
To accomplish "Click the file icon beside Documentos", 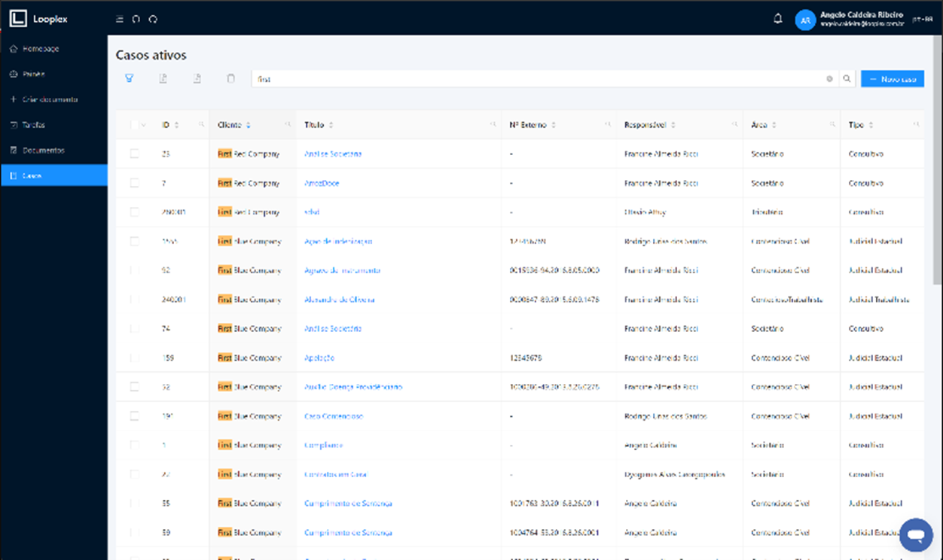I will click(14, 151).
